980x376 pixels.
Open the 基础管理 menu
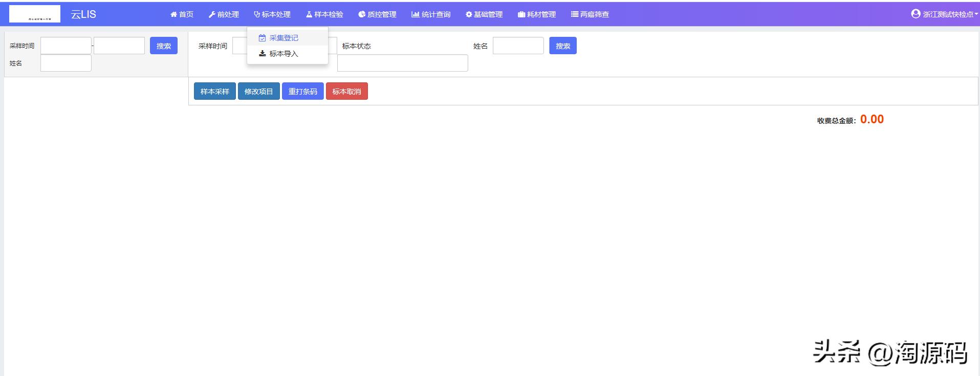[484, 14]
